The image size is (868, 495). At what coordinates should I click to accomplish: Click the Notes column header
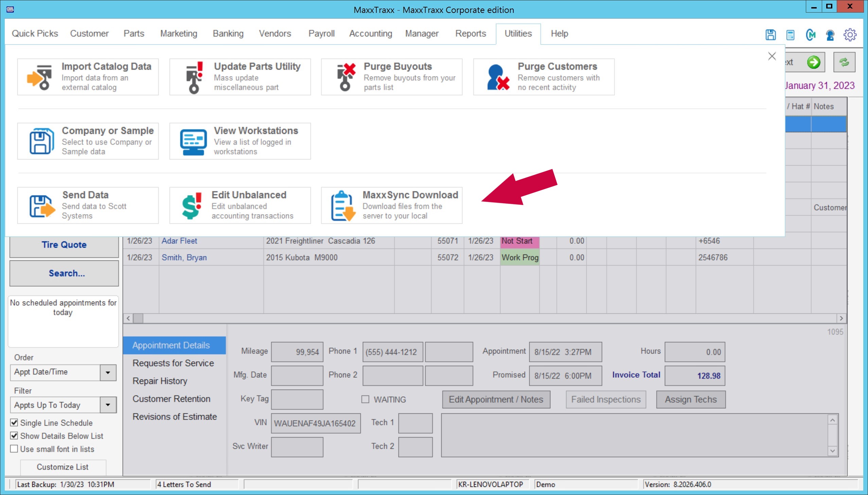pyautogui.click(x=828, y=106)
